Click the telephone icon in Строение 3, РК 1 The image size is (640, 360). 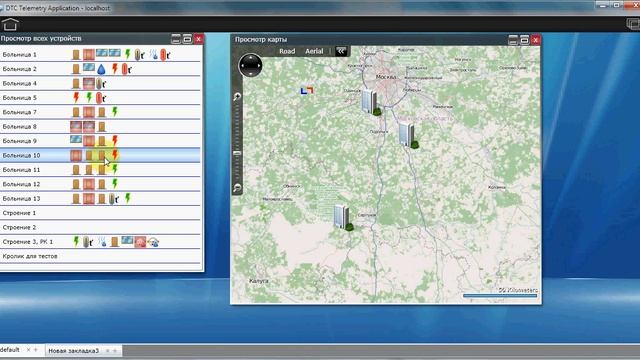click(x=153, y=242)
